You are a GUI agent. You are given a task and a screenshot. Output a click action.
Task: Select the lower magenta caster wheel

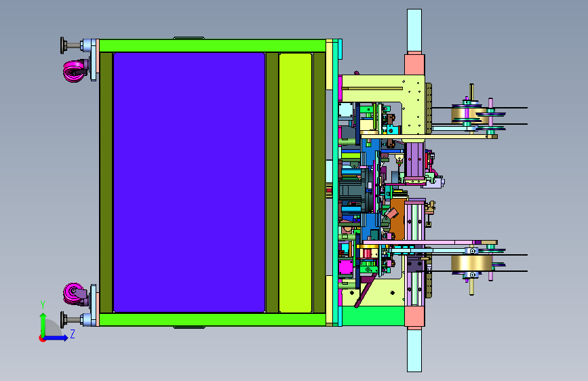[x=75, y=294]
